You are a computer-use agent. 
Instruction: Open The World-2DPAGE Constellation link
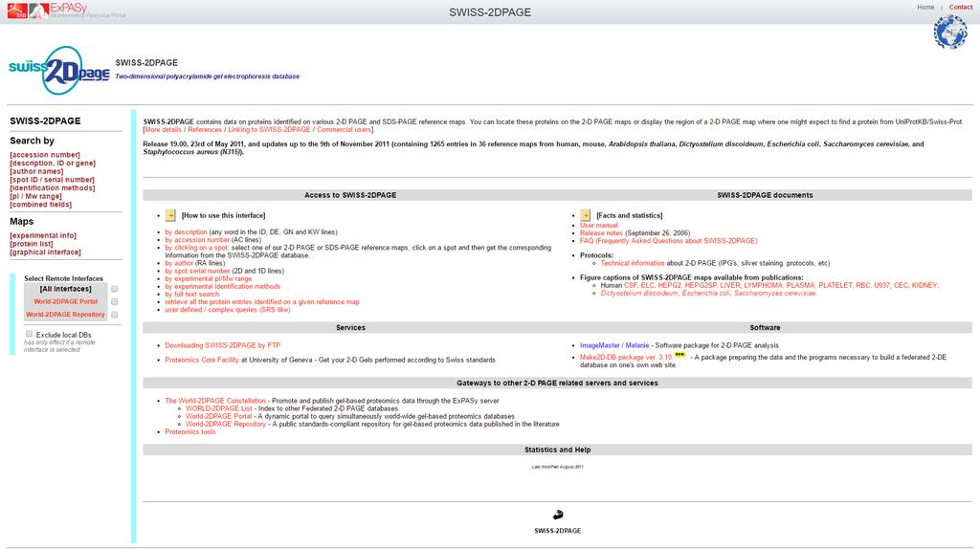pos(215,401)
